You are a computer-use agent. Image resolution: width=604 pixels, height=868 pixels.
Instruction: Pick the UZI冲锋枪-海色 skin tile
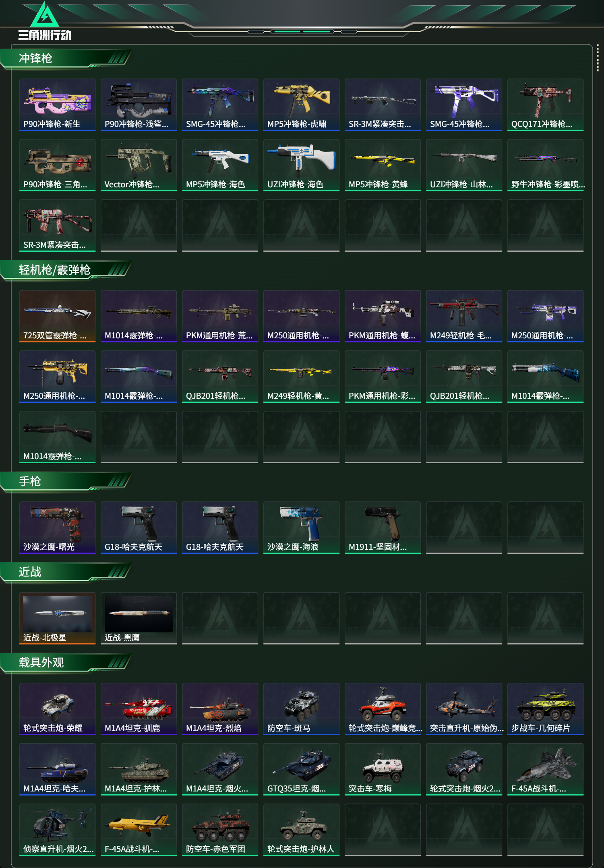coord(301,165)
